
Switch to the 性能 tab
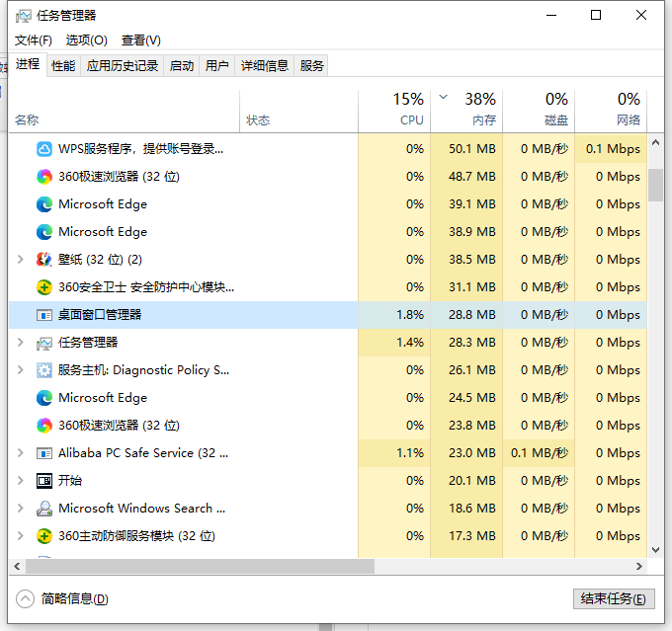63,66
